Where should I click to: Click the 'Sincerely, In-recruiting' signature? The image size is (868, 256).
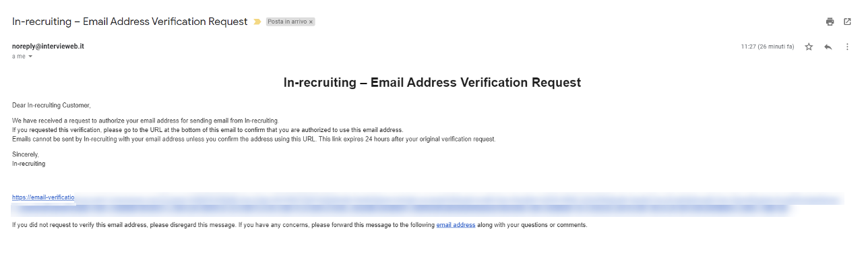click(x=29, y=159)
